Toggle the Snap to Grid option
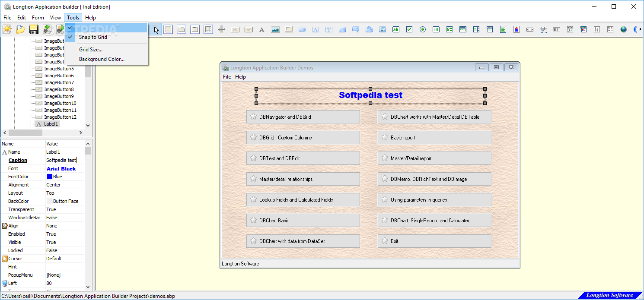 106,37
